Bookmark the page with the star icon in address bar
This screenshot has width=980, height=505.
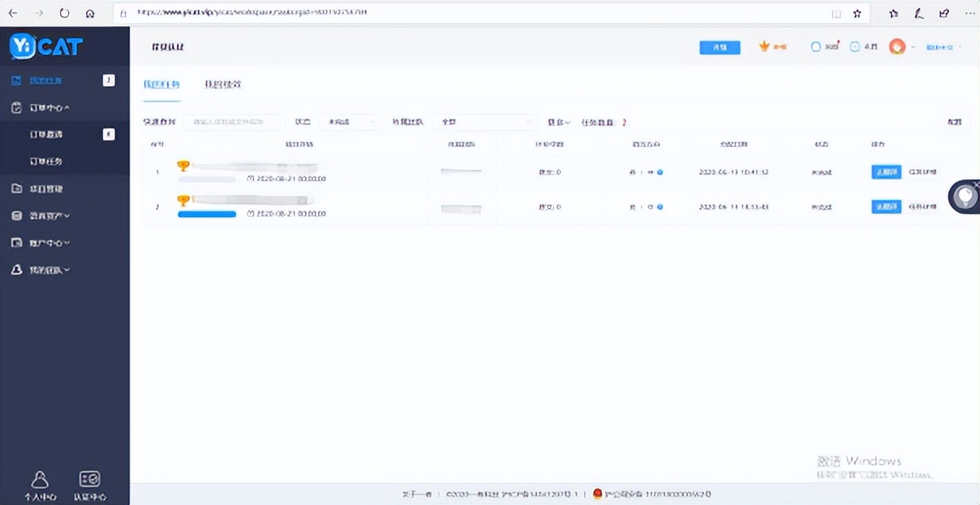click(857, 14)
